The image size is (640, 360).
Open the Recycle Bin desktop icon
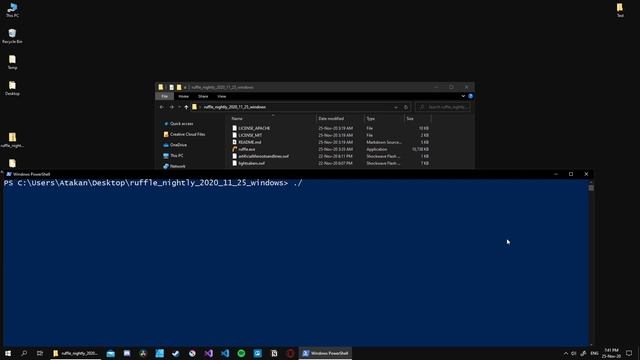coord(12,36)
